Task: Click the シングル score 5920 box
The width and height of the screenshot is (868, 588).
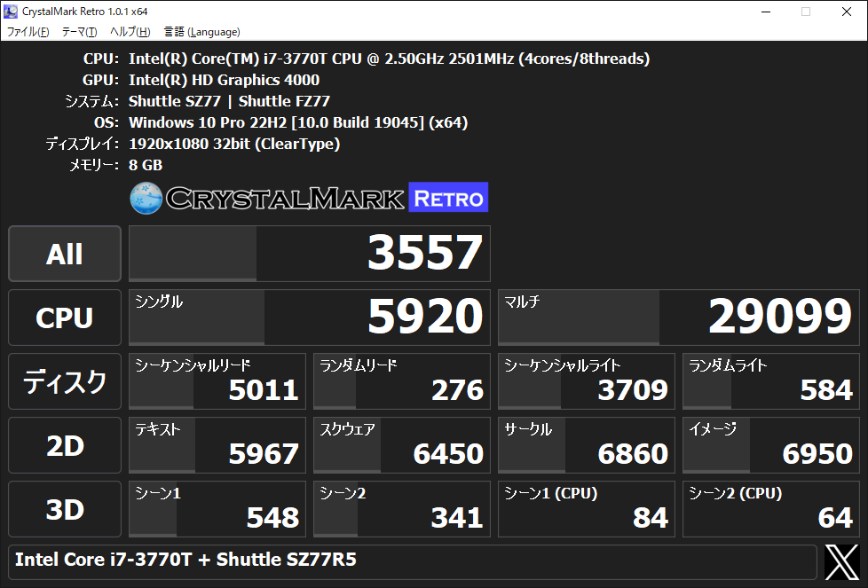Action: (310, 318)
